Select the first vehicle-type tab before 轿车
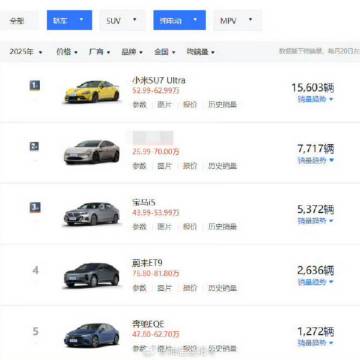This screenshot has height=360, width=360. [x=18, y=20]
